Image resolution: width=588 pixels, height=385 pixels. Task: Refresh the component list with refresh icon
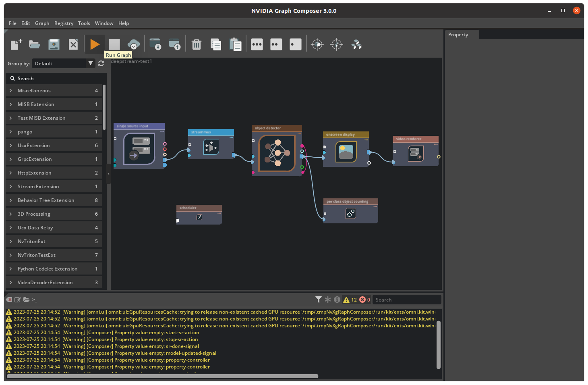[x=101, y=63]
